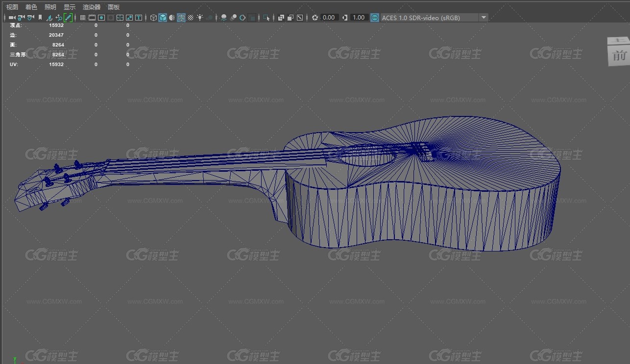630x364 pixels.
Task: Click the camera Bookmarks icon
Action: pos(40,17)
